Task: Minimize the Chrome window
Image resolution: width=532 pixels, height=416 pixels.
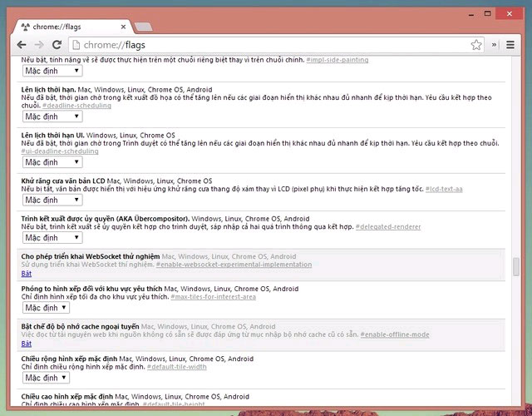Action: tap(471, 15)
